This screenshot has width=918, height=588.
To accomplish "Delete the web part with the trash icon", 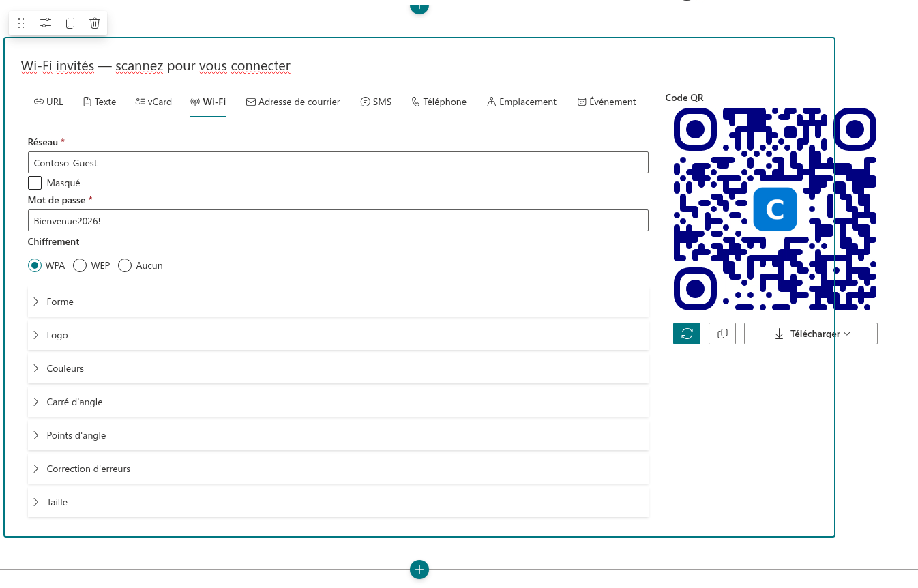I will [95, 23].
